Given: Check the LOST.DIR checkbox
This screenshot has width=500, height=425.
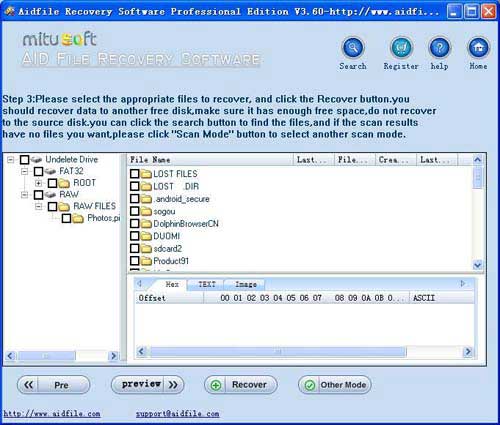Looking at the screenshot, I should pyautogui.click(x=135, y=186).
